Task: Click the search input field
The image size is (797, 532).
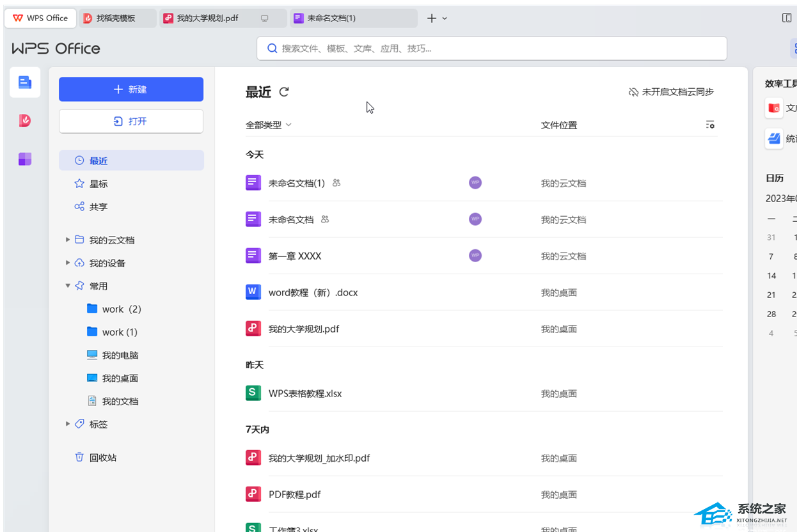Action: pos(491,48)
